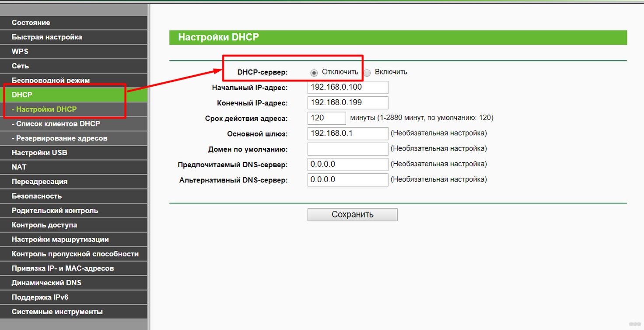
Task: Open Резервирование адресов submenu
Action: 73,138
